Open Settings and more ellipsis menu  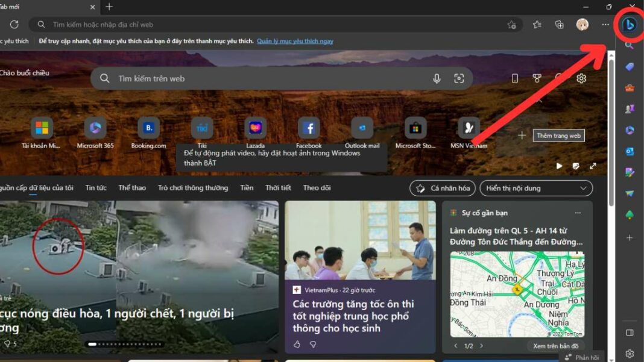click(x=605, y=25)
